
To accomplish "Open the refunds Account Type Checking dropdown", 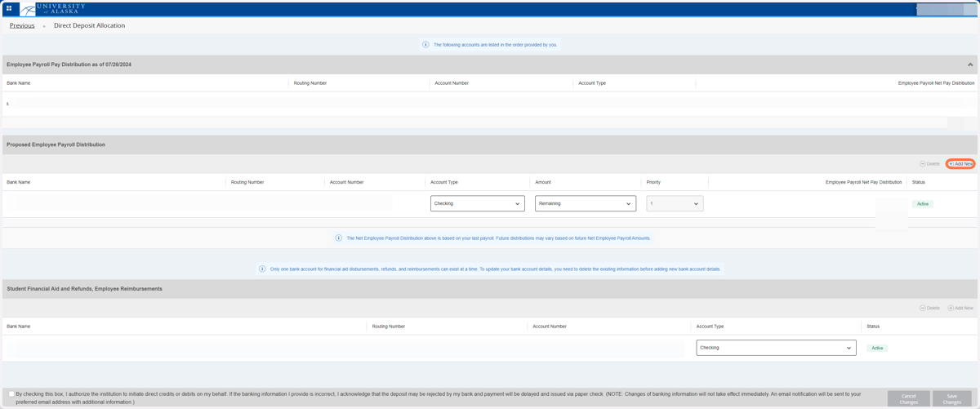I will pos(776,348).
